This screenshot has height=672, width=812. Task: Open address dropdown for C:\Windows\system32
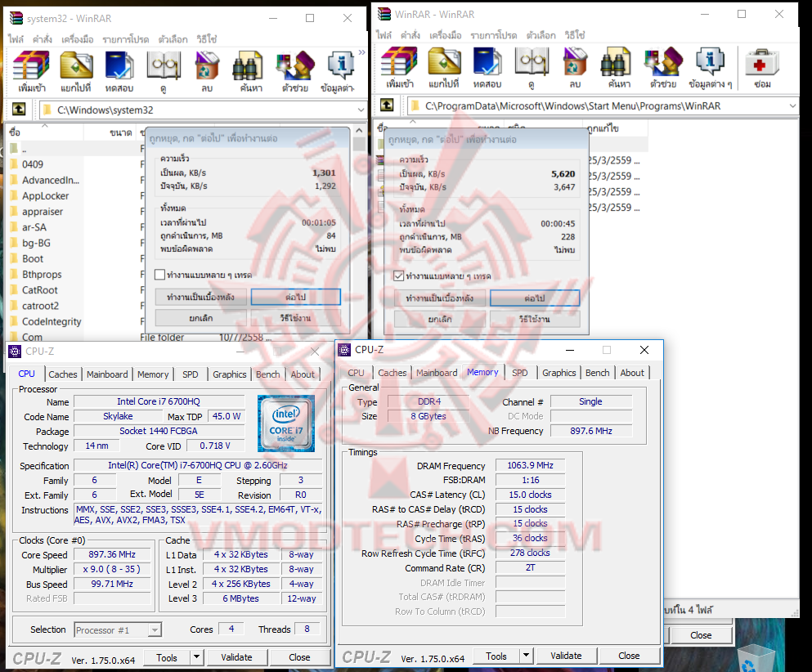[x=361, y=110]
